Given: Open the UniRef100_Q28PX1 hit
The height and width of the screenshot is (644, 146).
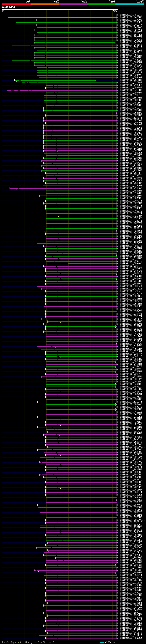Looking at the screenshot, I should coord(131,565).
